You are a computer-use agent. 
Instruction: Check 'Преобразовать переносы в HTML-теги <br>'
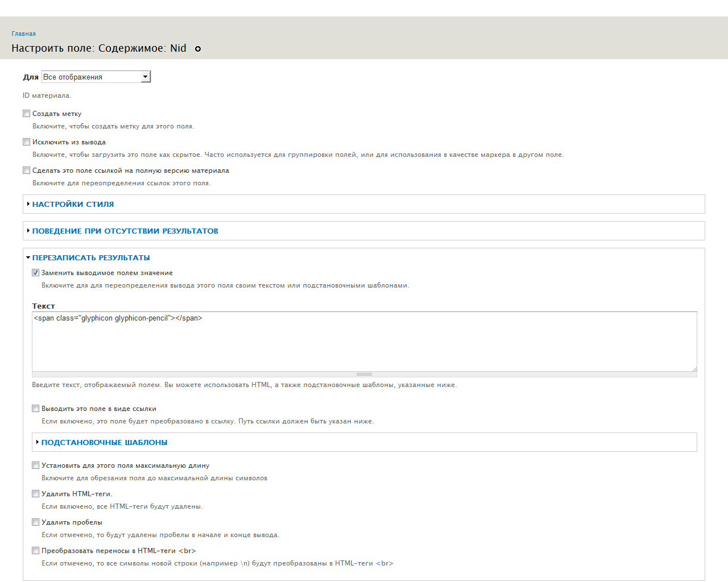click(x=35, y=551)
